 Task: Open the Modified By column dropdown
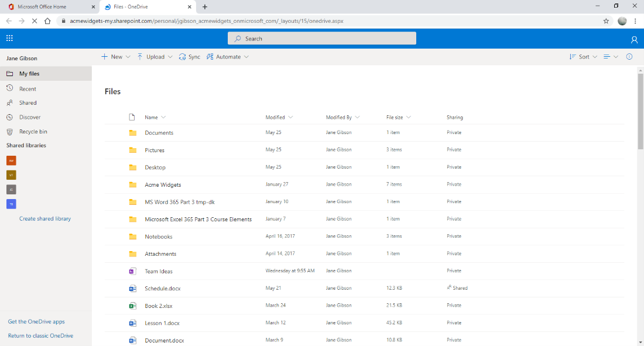(343, 117)
